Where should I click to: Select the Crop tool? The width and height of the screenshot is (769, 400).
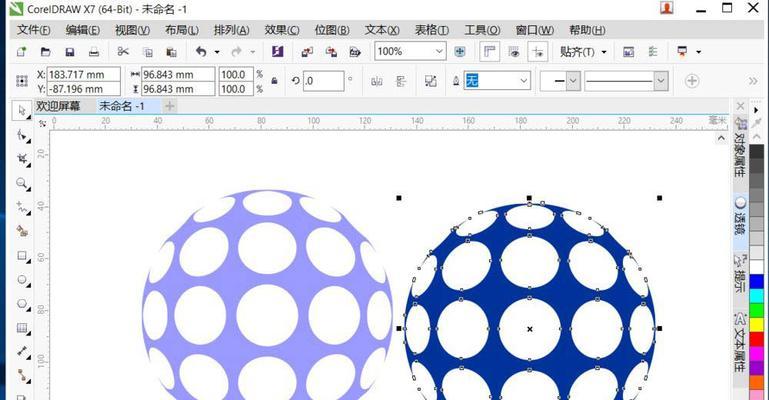click(x=22, y=159)
